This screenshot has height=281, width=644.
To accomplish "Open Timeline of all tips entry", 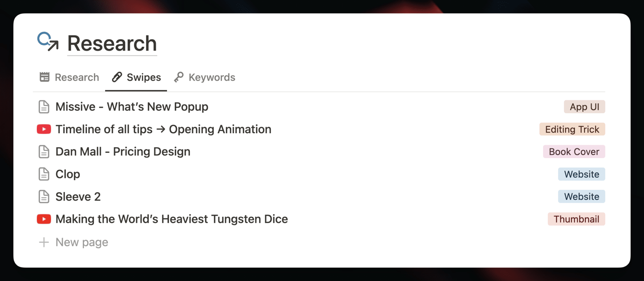I will click(x=163, y=129).
